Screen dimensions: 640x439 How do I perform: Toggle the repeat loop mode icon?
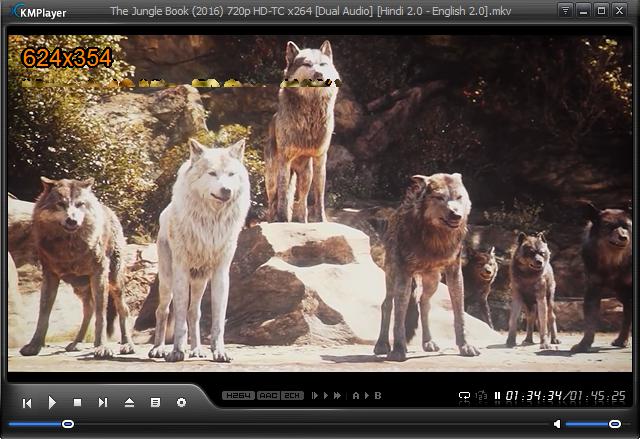(464, 396)
